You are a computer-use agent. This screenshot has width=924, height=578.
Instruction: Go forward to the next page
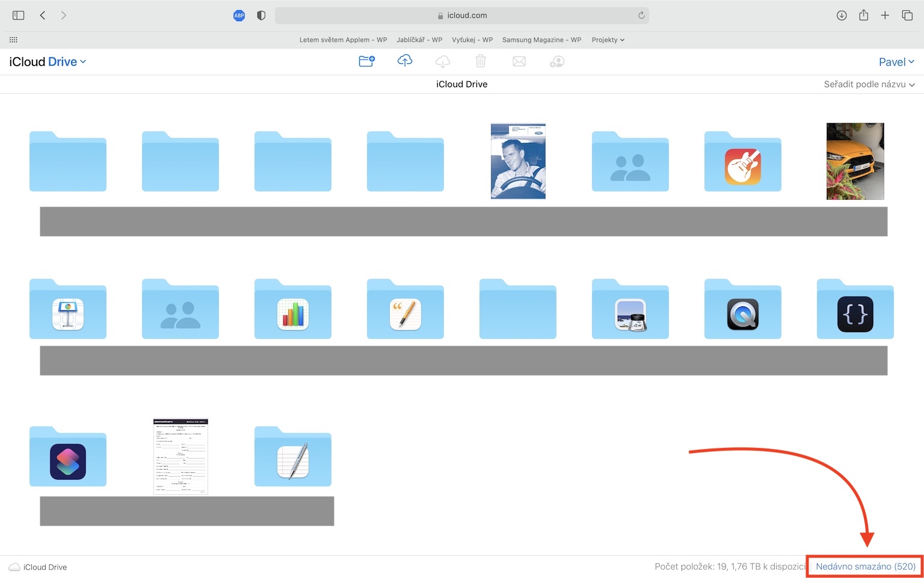coord(63,15)
